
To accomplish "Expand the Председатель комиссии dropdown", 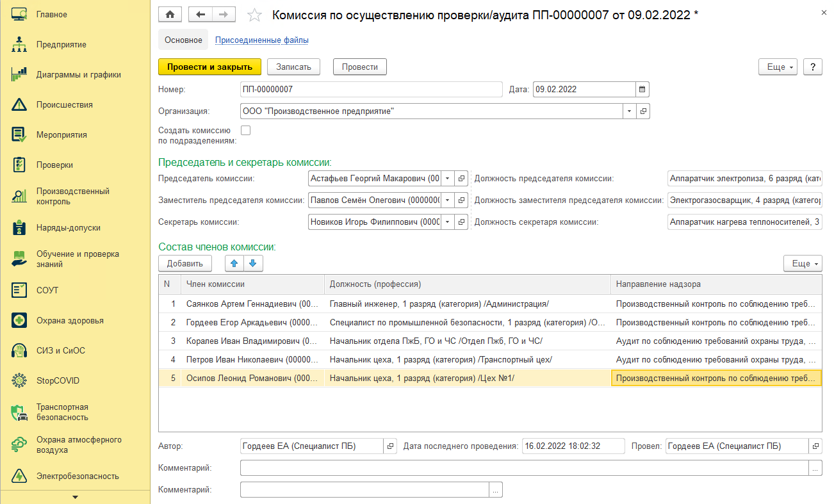I will (x=448, y=179).
